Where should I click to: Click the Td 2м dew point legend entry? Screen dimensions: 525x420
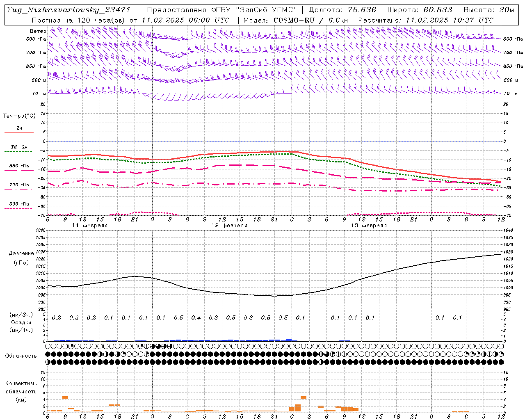click(x=19, y=147)
